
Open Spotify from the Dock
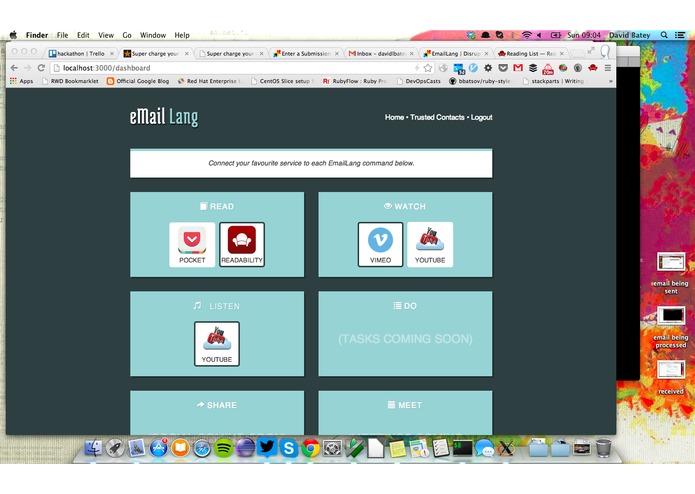224,448
